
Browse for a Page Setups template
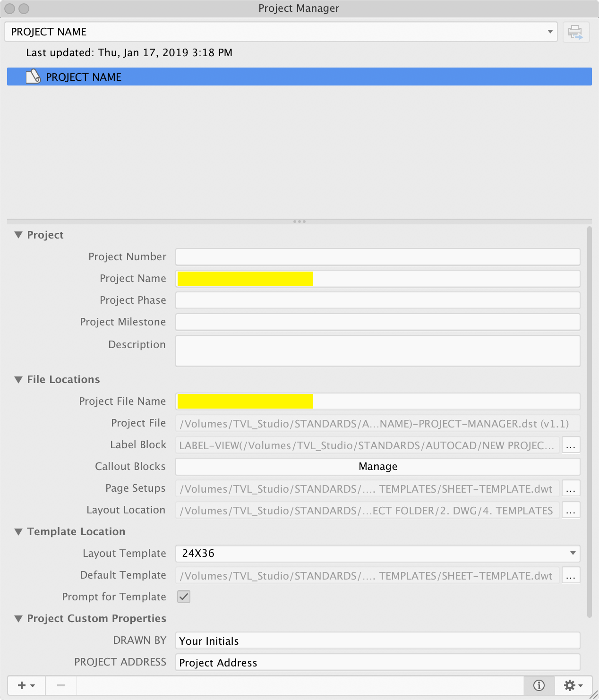point(571,488)
